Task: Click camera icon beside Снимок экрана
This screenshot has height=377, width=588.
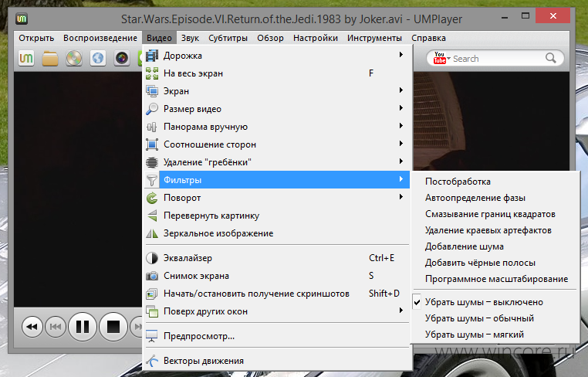Action: pos(152,276)
